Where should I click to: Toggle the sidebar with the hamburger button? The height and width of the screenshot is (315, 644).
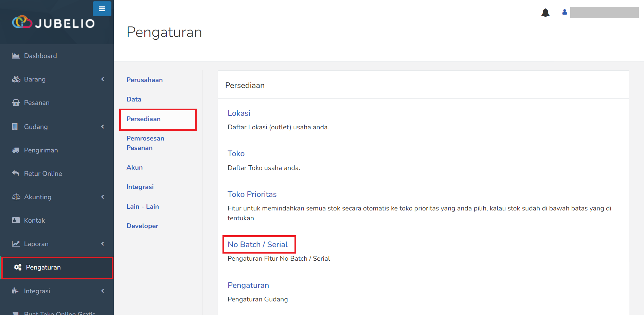102,9
